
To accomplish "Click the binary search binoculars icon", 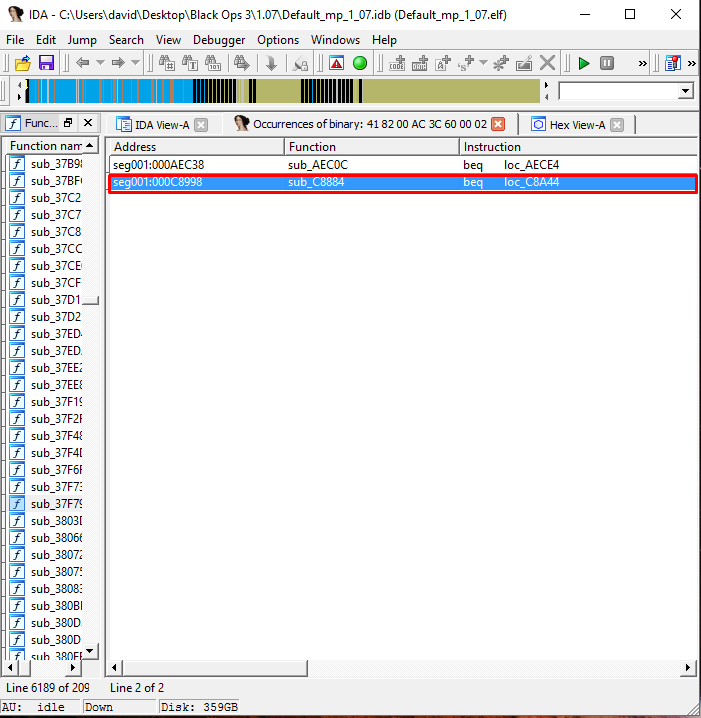I will click(213, 63).
